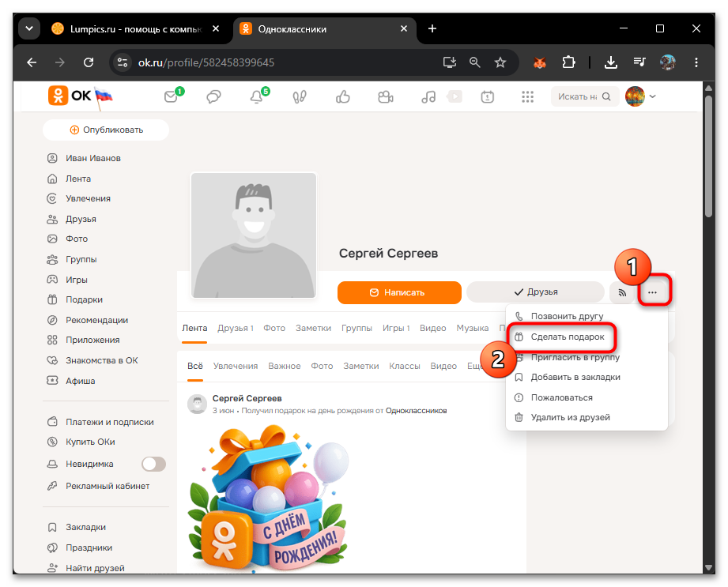
Task: Open browser extensions puzzle icon
Action: pyautogui.click(x=568, y=62)
